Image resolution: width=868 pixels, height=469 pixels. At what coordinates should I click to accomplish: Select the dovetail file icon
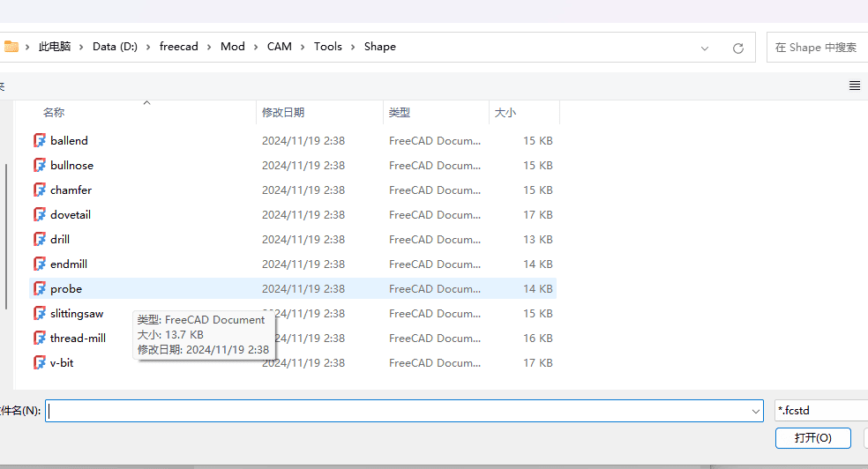[x=40, y=215]
